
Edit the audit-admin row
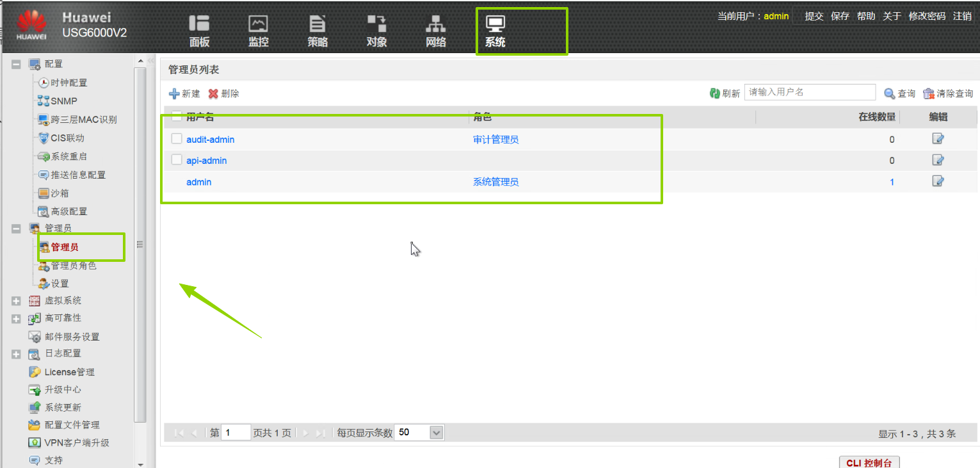(938, 139)
